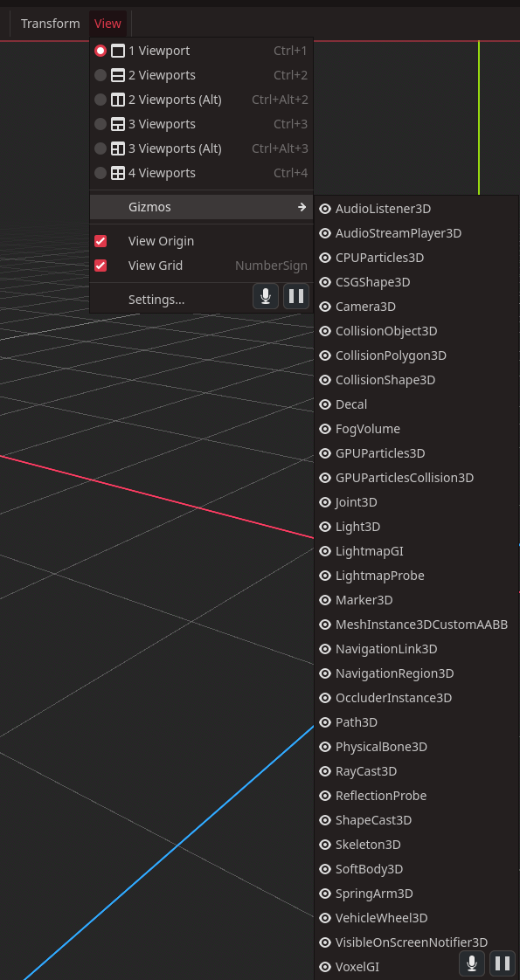This screenshot has width=520, height=980.
Task: Click the eye icon beside VoxelGI
Action: click(x=324, y=966)
